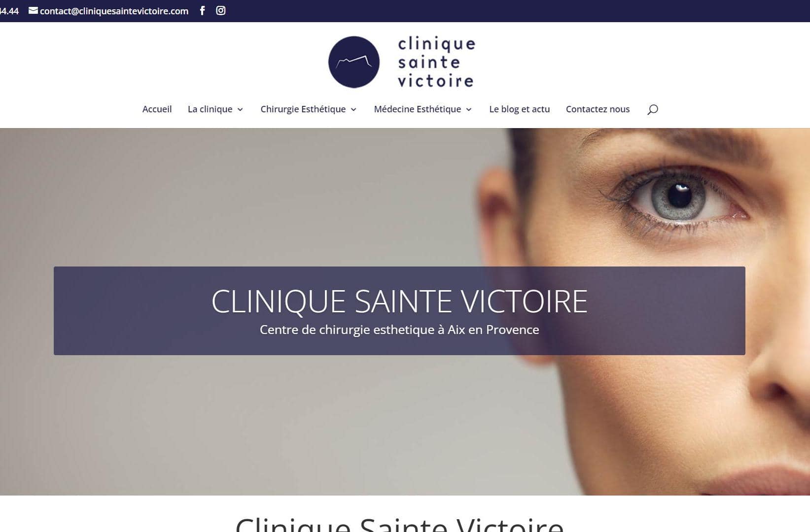Click the CLINIQUE SAINTE VICTOIRE hero heading
810x532 pixels.
399,301
